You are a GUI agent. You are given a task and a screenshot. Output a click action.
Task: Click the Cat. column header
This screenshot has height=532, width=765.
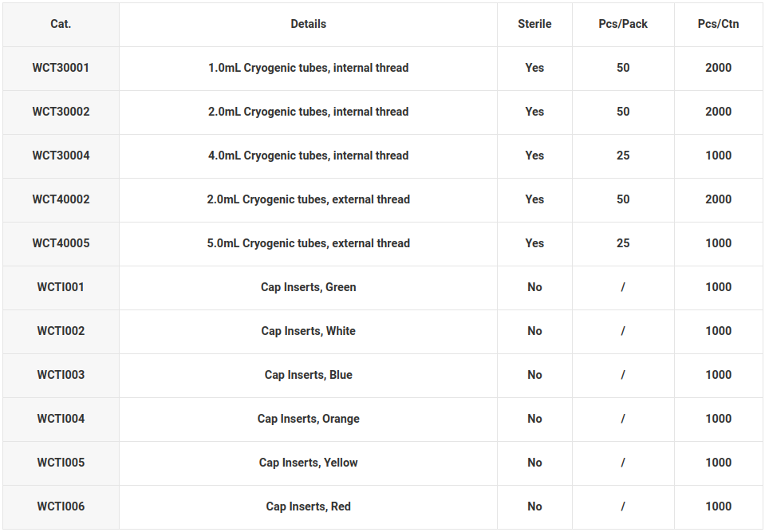click(x=61, y=24)
